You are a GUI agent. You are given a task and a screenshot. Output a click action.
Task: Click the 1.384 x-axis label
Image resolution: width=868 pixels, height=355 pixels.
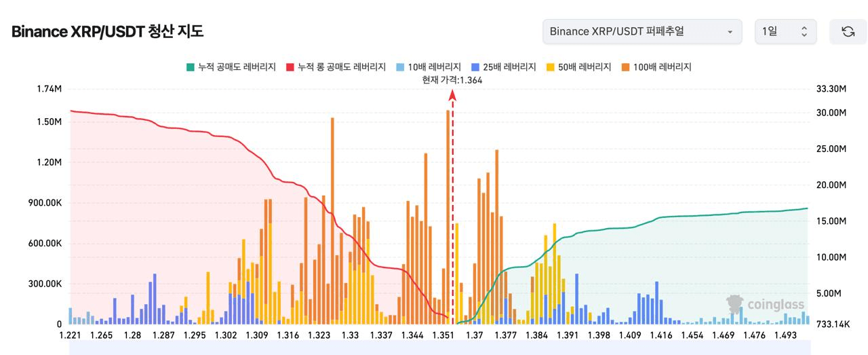[x=537, y=335]
